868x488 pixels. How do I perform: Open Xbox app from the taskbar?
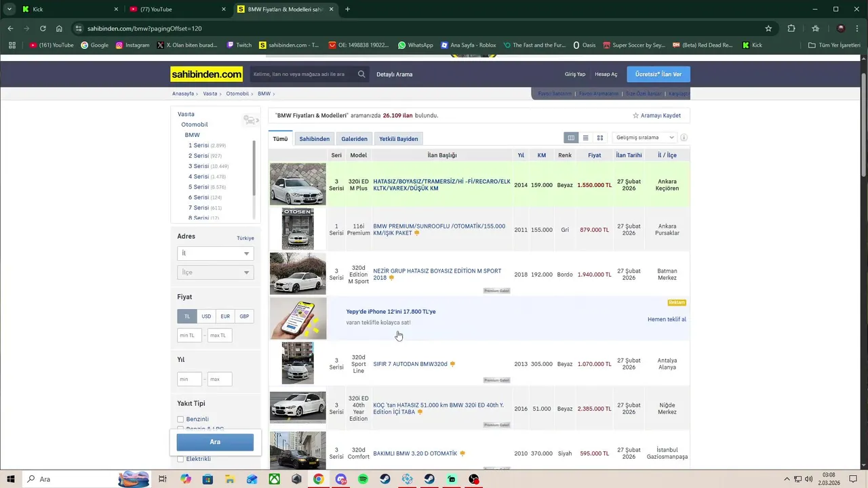274,479
